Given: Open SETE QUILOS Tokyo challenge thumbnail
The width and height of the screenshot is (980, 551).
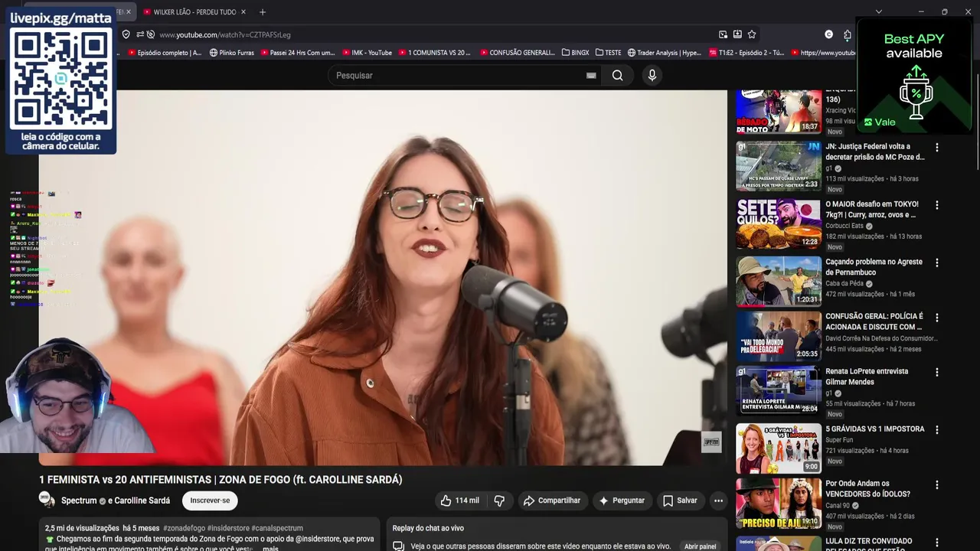Looking at the screenshot, I should pyautogui.click(x=779, y=223).
